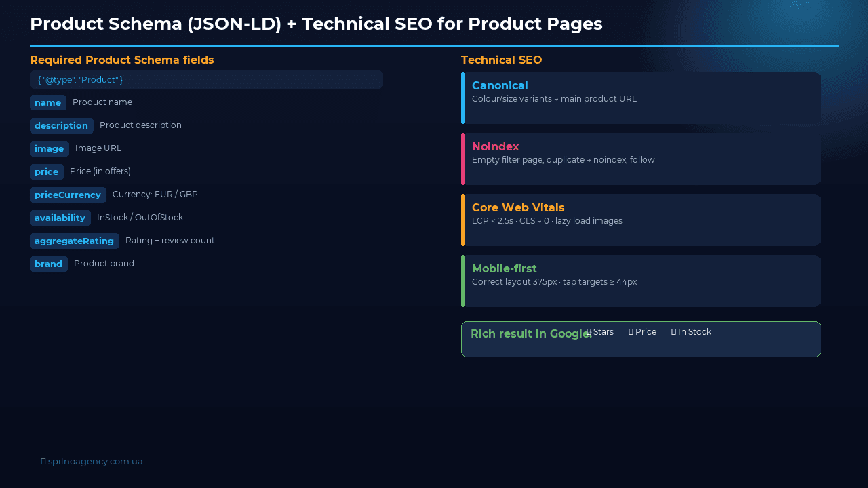
Task: Click the Noindex card heading
Action: pos(496,146)
